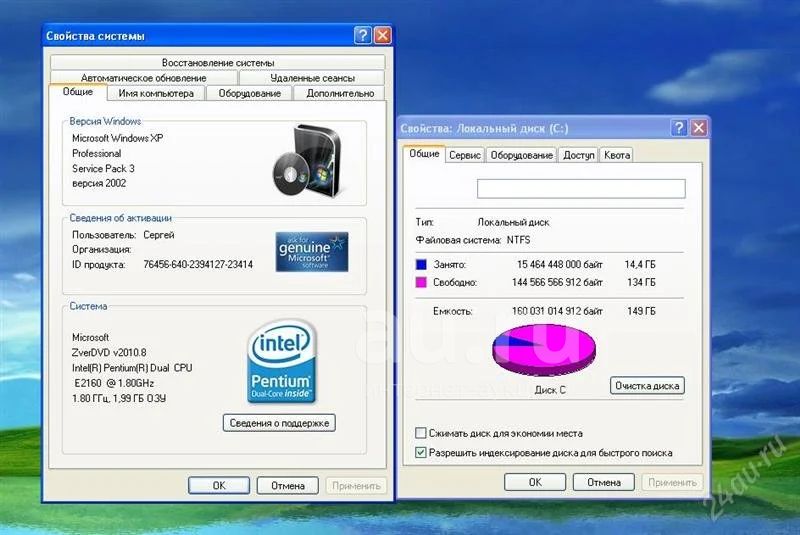Click 'Microsoft Windows XP' text

point(118,138)
